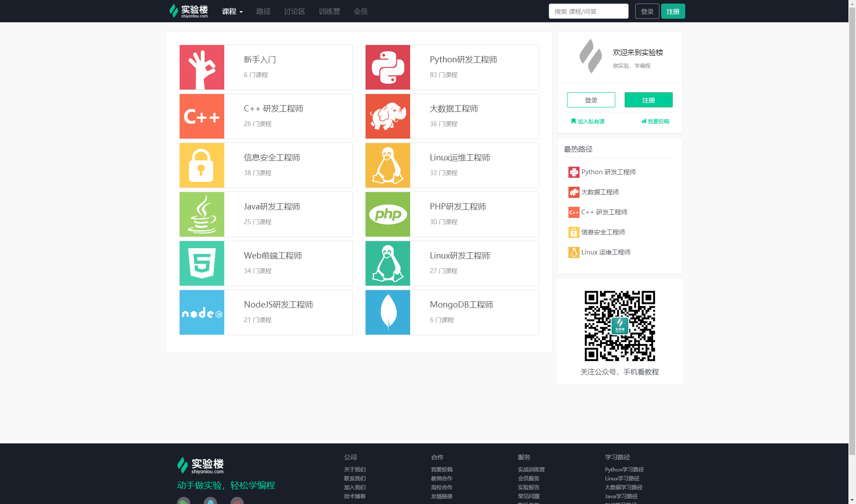Click the Python snake logo tile
Viewport: 856px width, 504px height.
pyautogui.click(x=387, y=67)
